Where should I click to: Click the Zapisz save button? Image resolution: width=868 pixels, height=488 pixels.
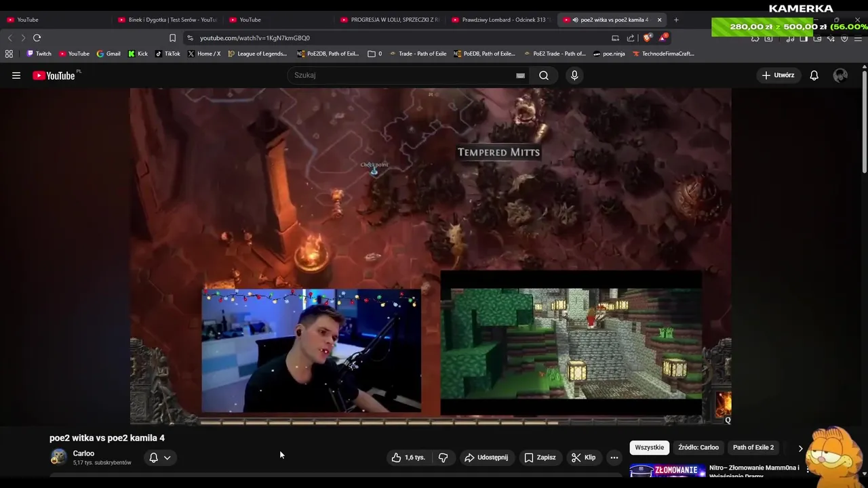[x=540, y=457]
